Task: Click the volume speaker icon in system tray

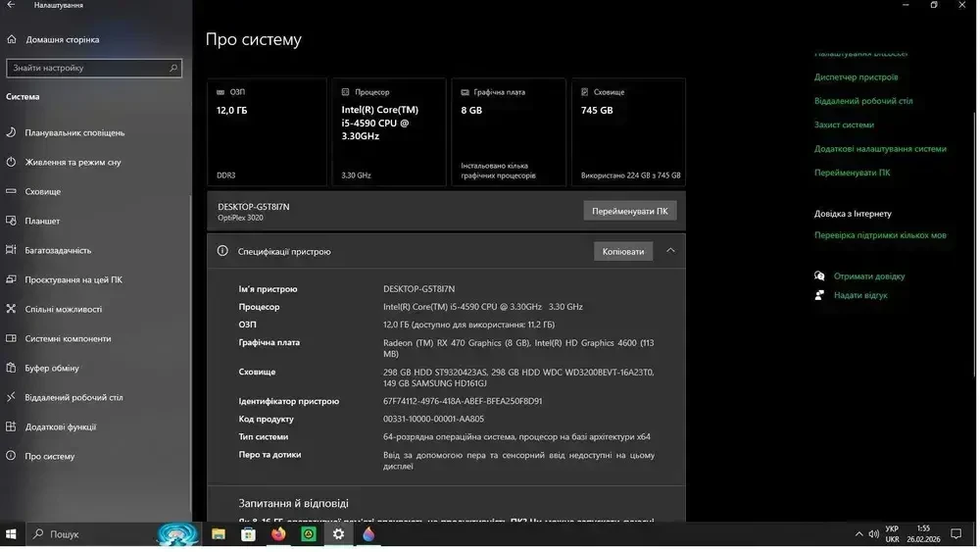Action: tap(873, 534)
